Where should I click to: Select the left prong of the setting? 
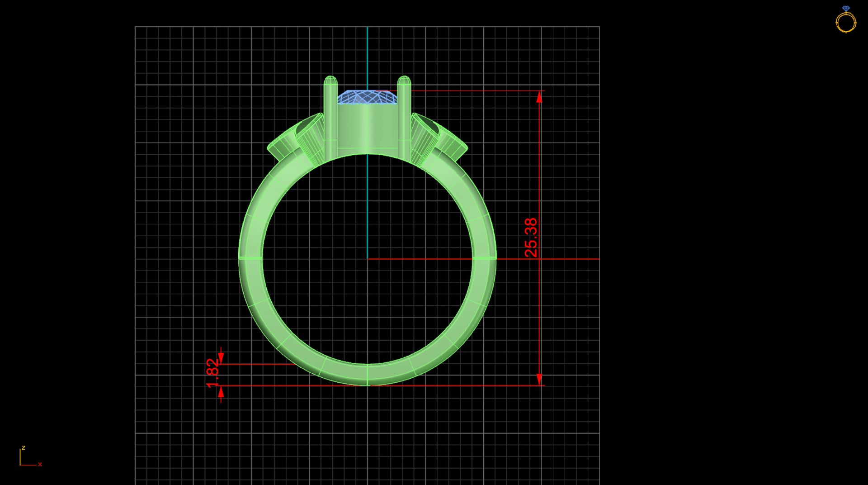(x=330, y=118)
